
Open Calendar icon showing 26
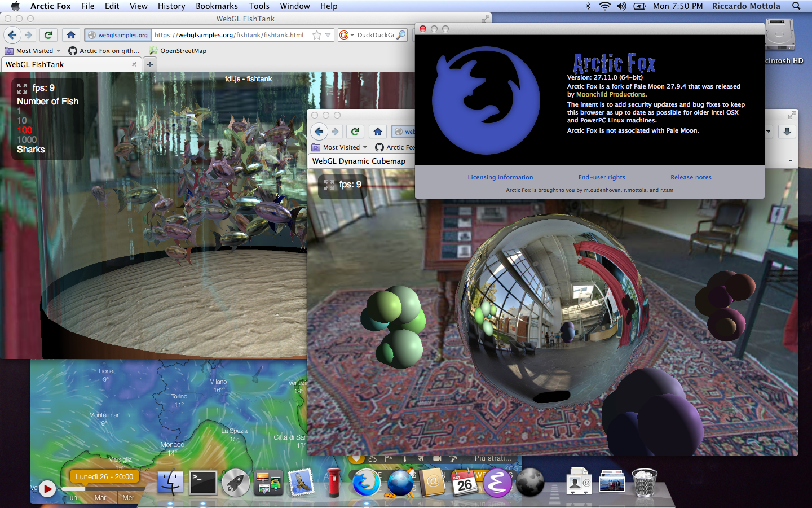[x=465, y=483]
